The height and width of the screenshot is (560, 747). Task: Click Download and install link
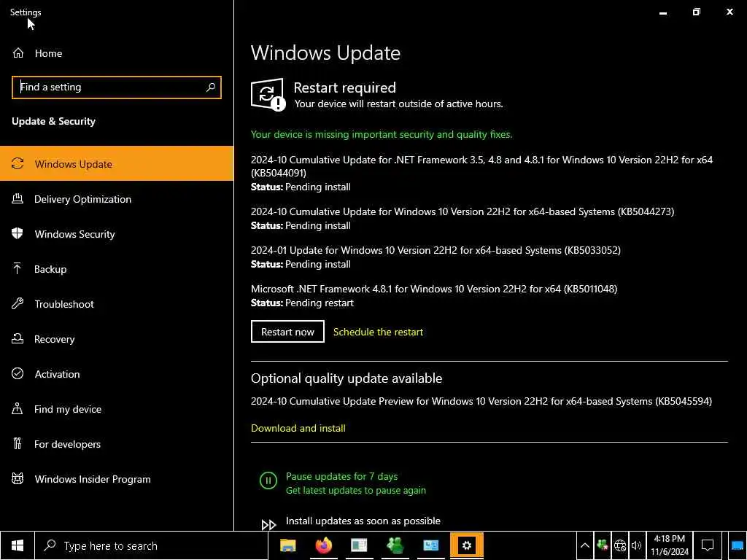tap(298, 428)
